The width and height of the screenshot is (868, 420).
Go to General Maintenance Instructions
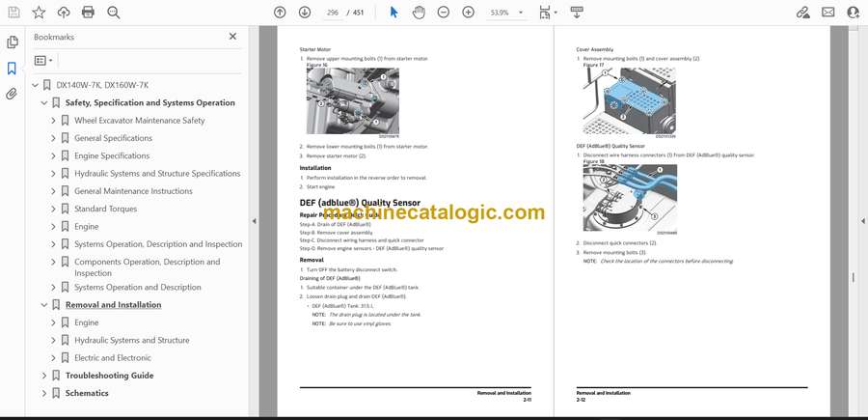coord(133,191)
